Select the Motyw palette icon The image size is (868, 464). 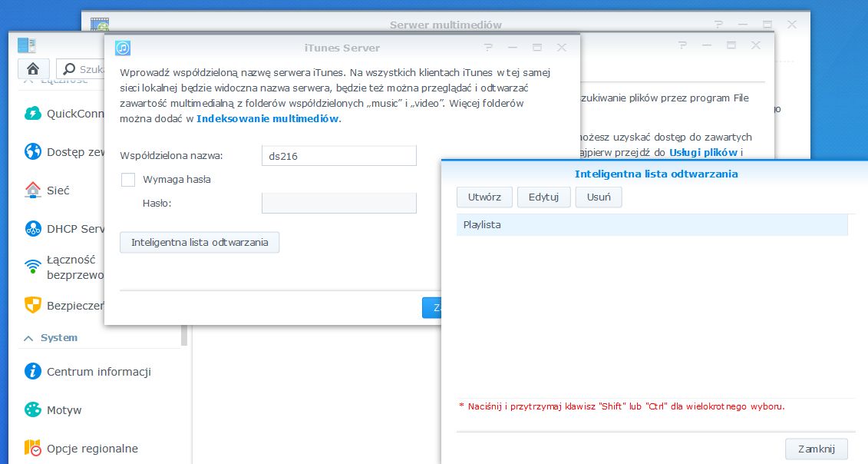pyautogui.click(x=33, y=409)
